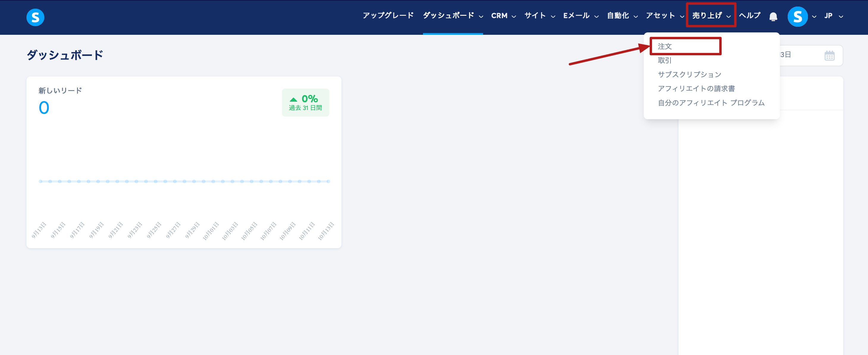Screen dimensions: 868x355
Task: Open the Eメール dropdown menu
Action: tap(581, 16)
